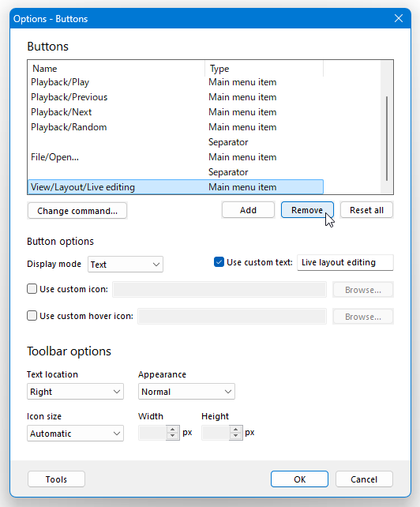Click the Change command... button
The image size is (420, 507).
click(x=77, y=211)
